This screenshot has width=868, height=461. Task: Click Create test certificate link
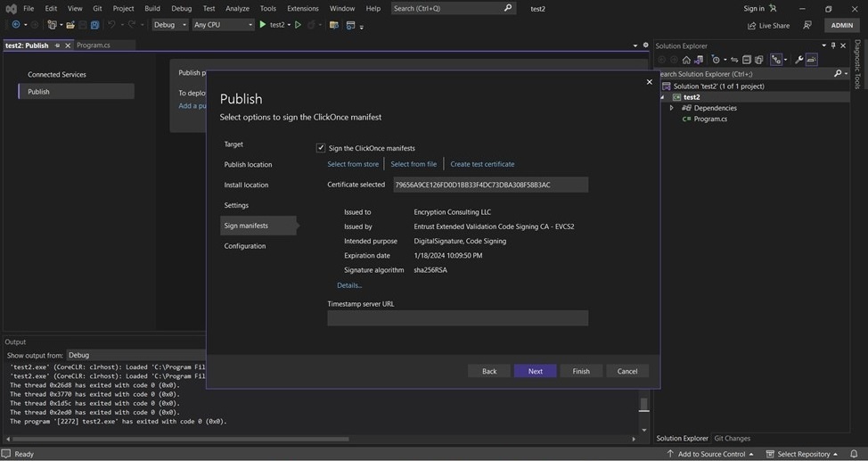482,164
